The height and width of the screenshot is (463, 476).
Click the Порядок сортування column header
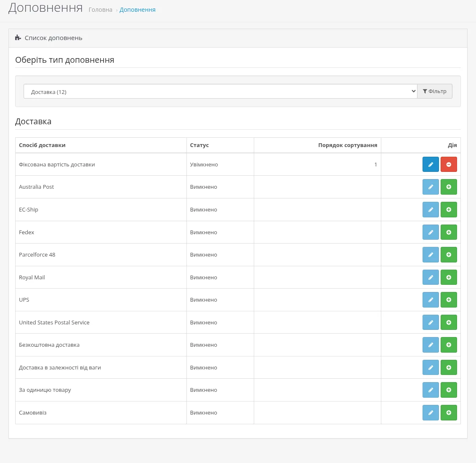point(348,145)
